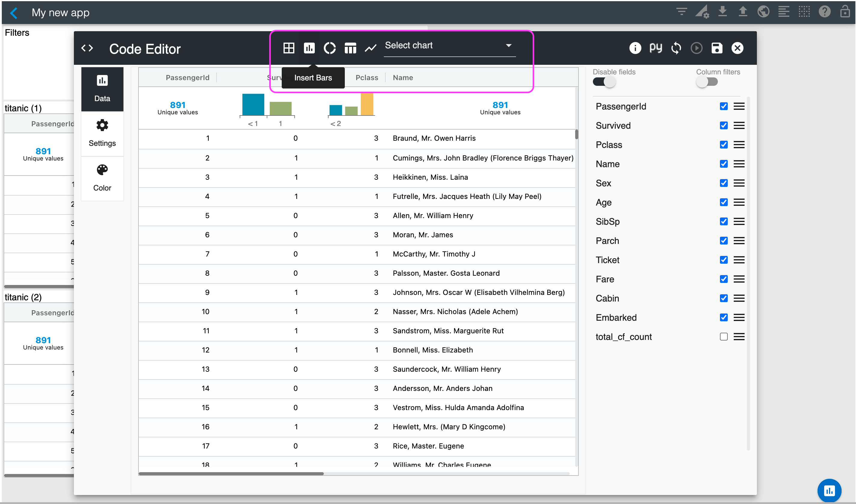Click the Python 'py' icon

click(655, 48)
